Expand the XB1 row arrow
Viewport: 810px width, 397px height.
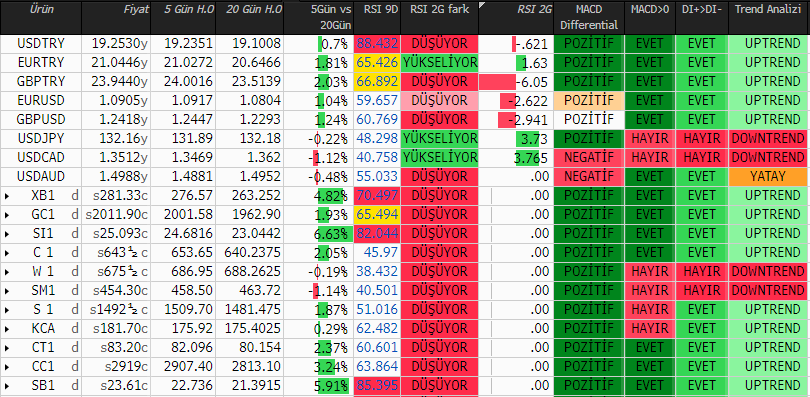point(7,196)
